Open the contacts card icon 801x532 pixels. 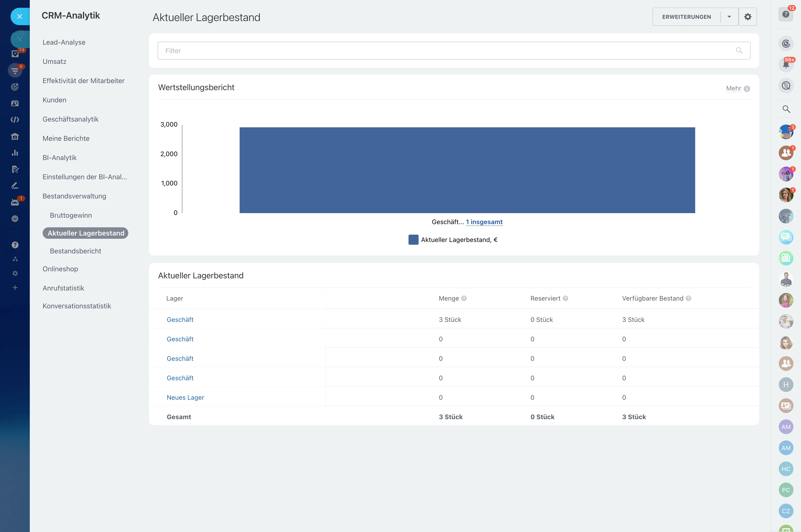click(15, 103)
